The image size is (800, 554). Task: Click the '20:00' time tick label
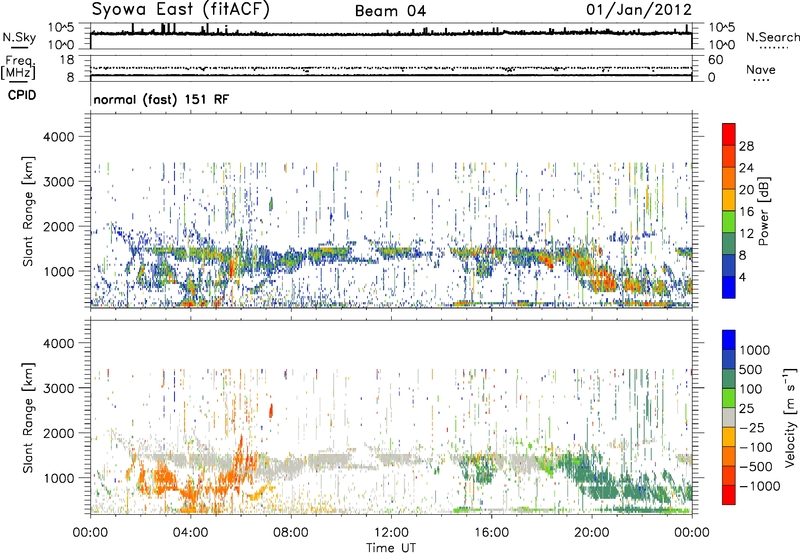click(592, 533)
